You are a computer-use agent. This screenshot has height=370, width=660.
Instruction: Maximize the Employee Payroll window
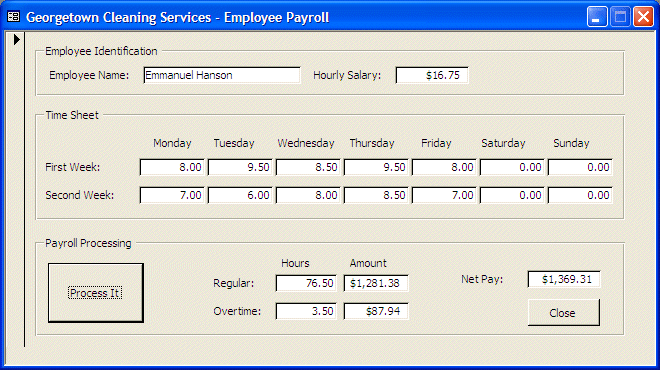pyautogui.click(x=620, y=17)
